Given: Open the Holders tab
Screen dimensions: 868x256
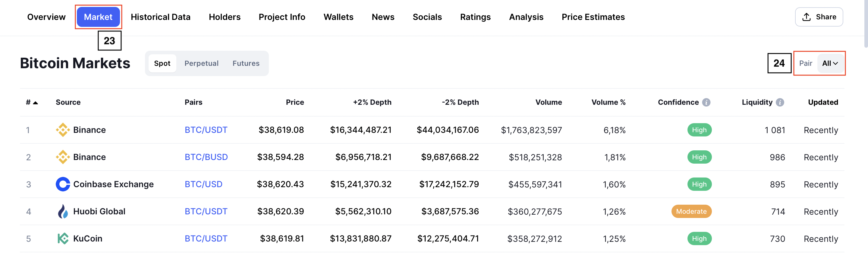Looking at the screenshot, I should 225,17.
